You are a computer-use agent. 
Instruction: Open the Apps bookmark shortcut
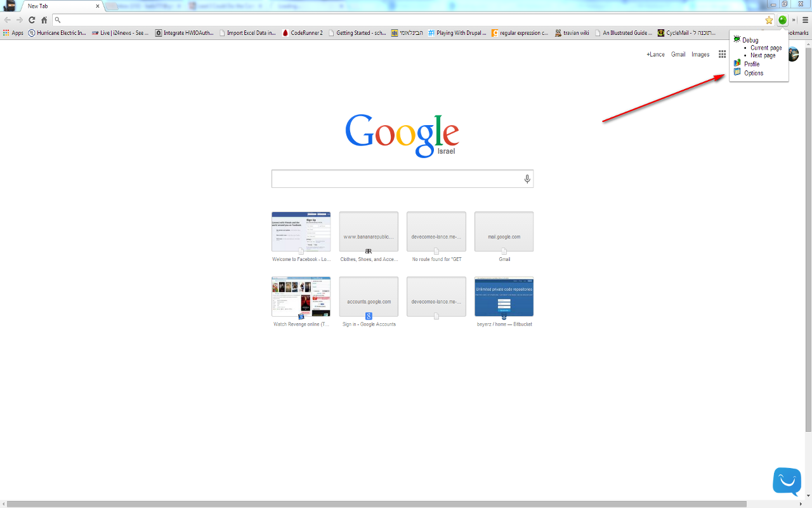13,33
